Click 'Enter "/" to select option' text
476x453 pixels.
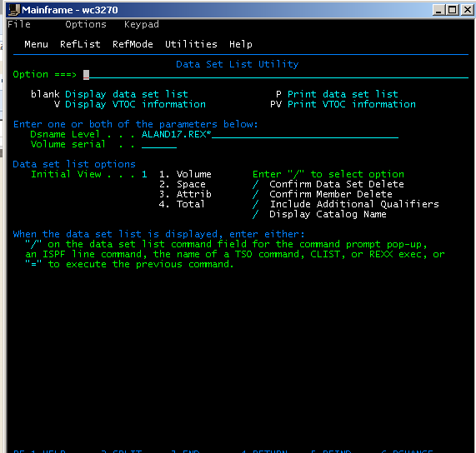pos(328,174)
